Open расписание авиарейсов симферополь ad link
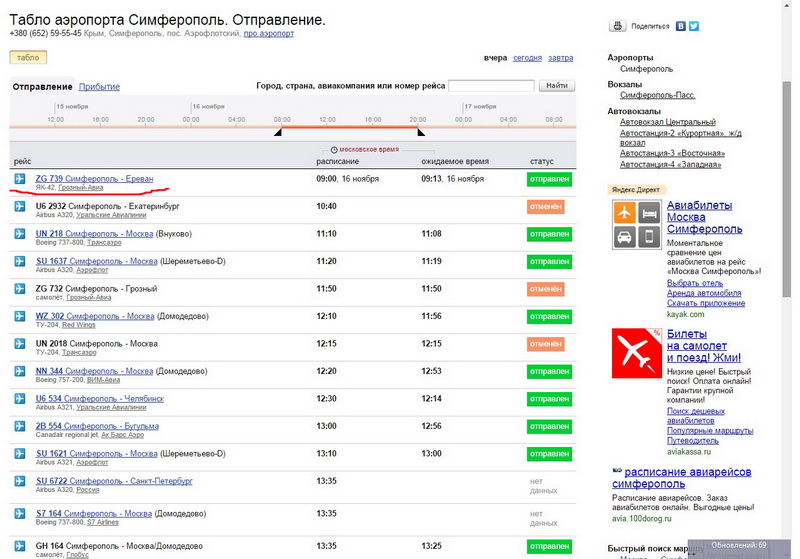Screen dimensions: 800x559 [x=682, y=478]
